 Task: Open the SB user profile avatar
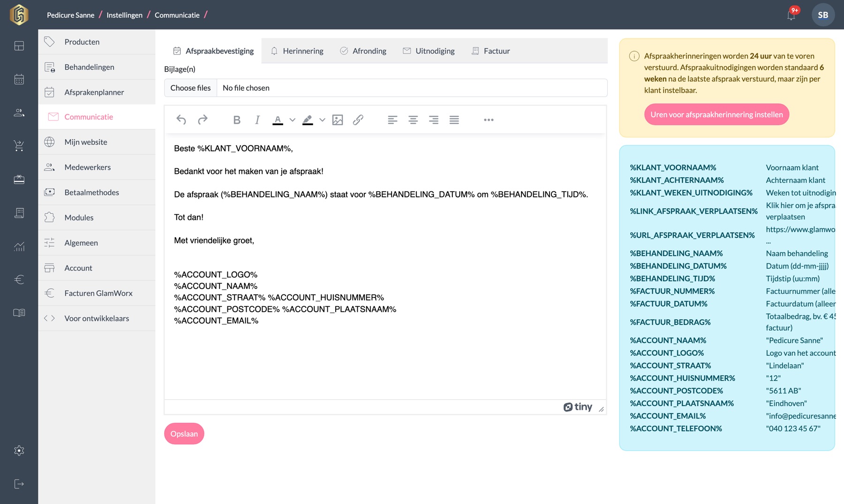[823, 15]
